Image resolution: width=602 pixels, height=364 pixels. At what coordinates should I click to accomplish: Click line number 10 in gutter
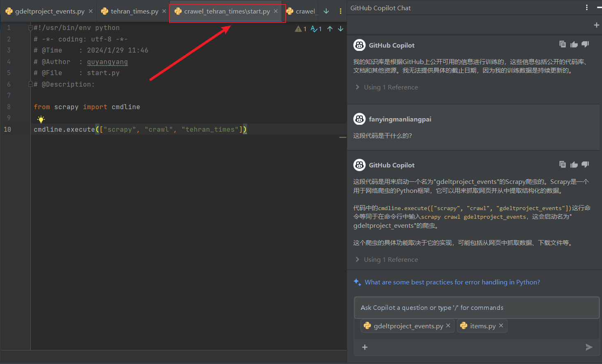click(x=7, y=129)
